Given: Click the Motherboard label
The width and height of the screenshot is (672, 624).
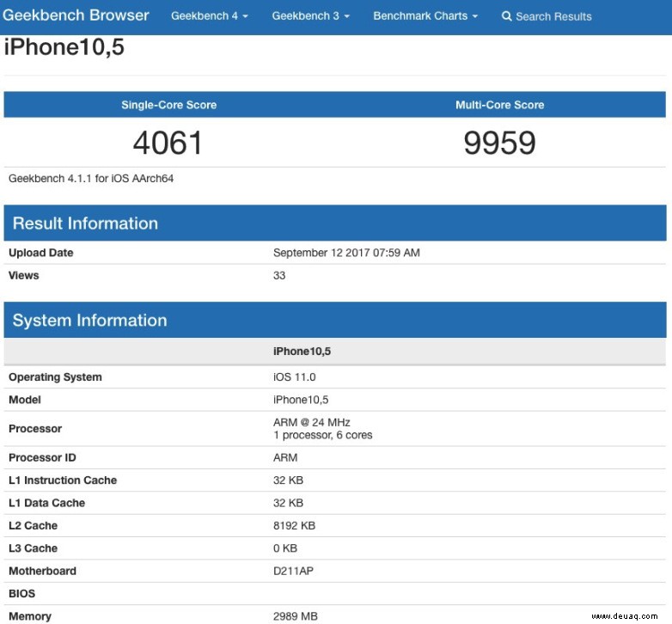Looking at the screenshot, I should (42, 572).
